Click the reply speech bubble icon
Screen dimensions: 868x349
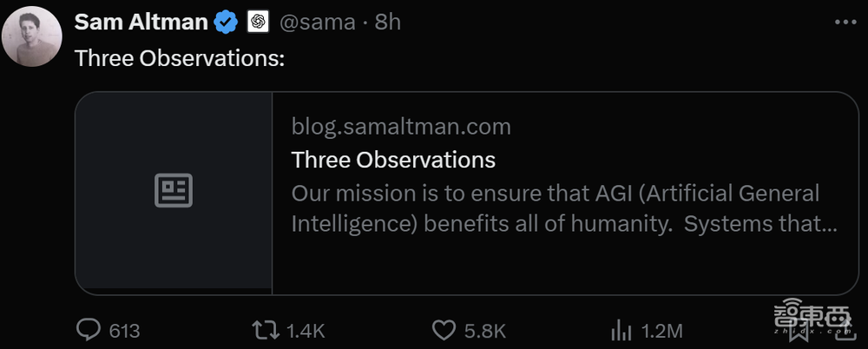click(89, 330)
